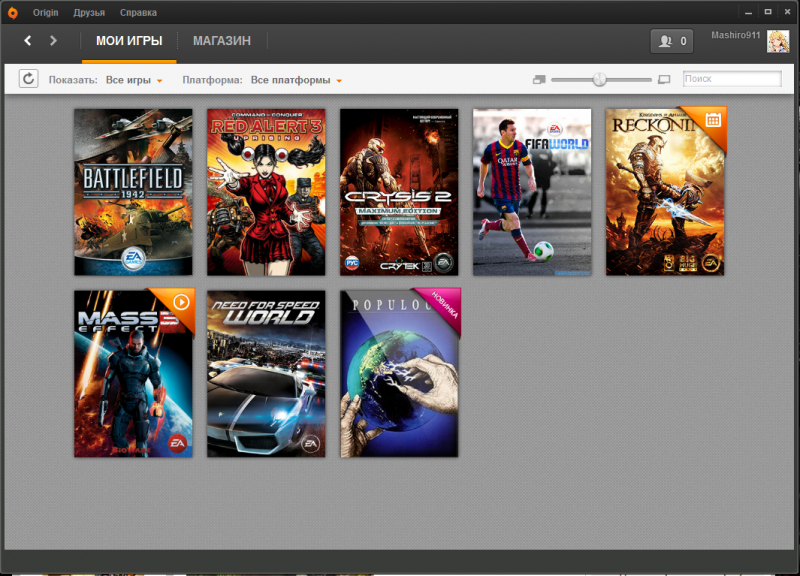Select the FIFA World game cover
Viewport: 800px width, 576px height.
pos(532,192)
